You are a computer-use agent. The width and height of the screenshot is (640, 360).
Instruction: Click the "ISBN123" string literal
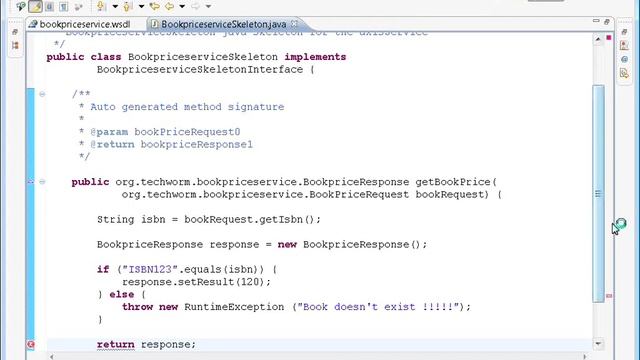point(150,269)
